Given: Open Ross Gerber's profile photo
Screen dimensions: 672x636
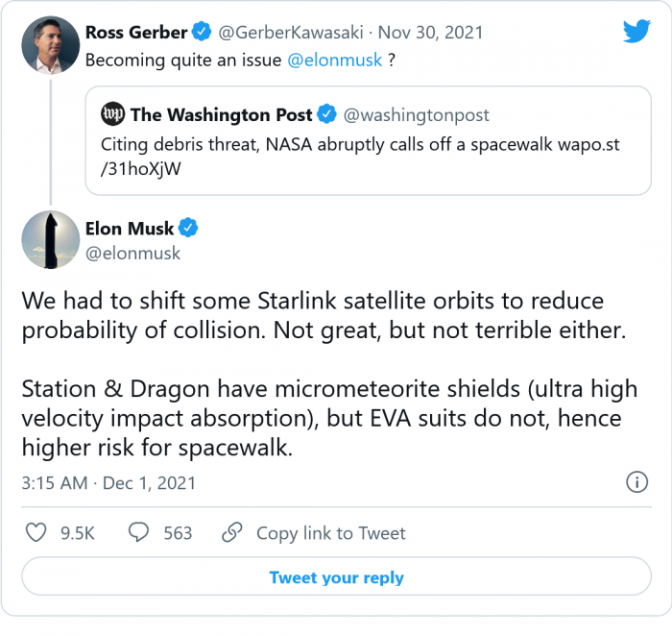Looking at the screenshot, I should pos(50,44).
